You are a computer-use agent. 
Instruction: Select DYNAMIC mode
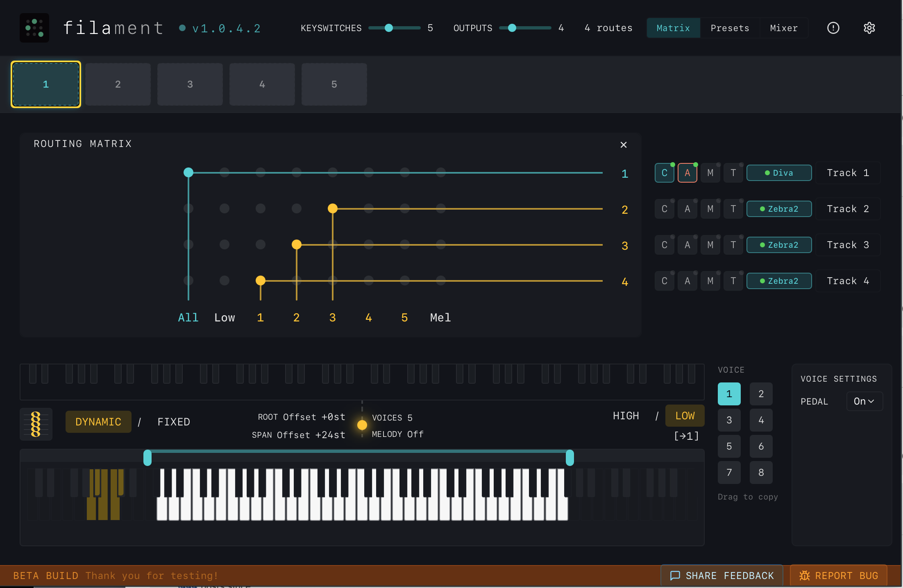tap(98, 422)
